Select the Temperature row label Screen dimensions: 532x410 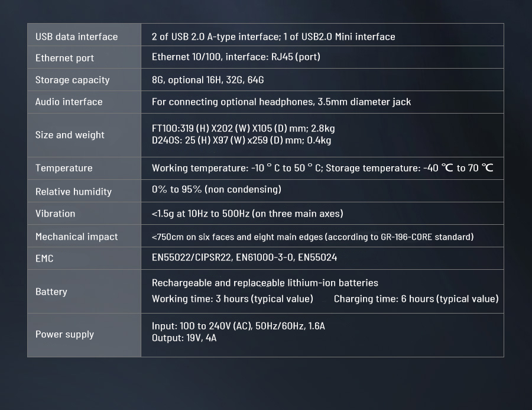coord(64,168)
